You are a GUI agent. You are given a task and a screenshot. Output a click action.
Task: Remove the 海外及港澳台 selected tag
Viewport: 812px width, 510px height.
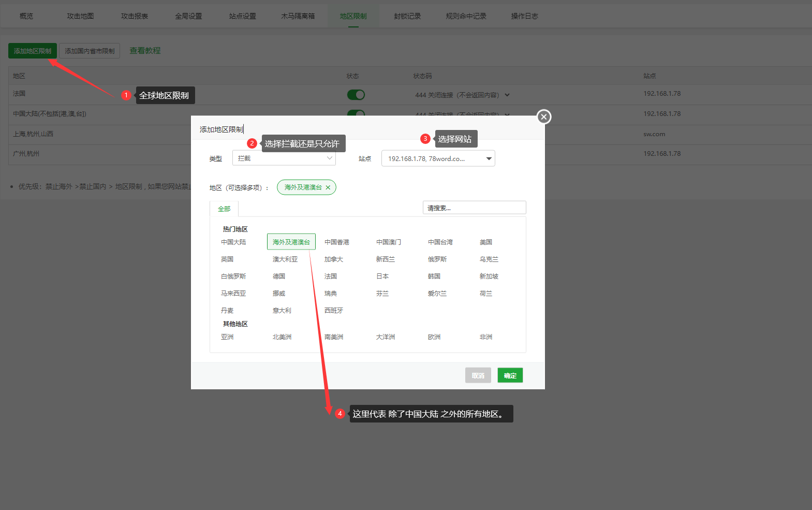[328, 187]
